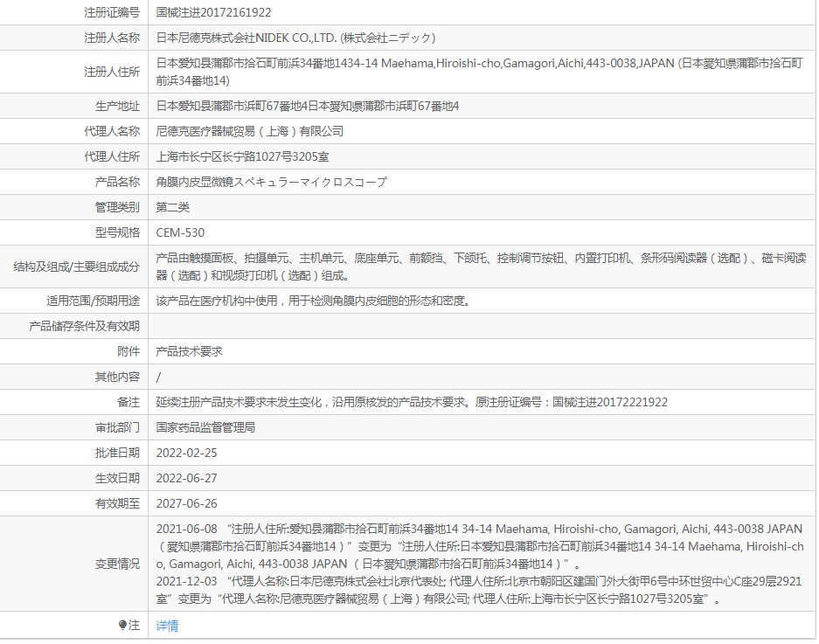The height and width of the screenshot is (644, 819).
Task: Select approval date 2022-02-25
Action: coord(186,453)
